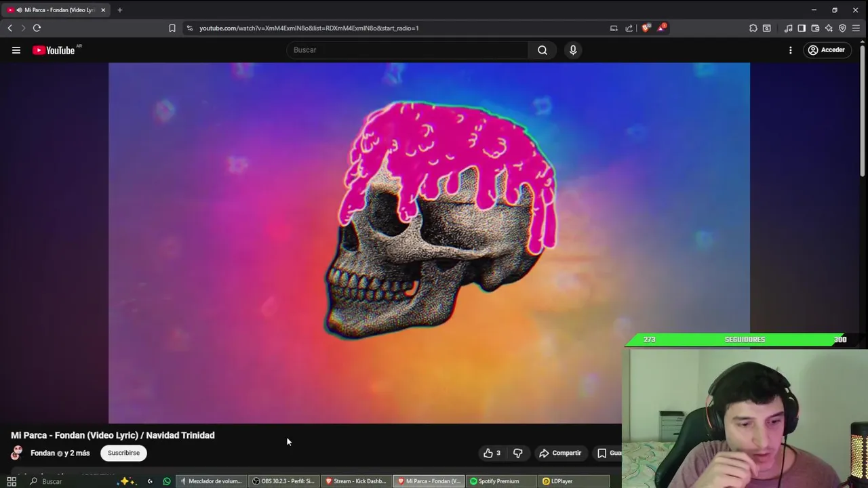
Task: Switch to LDPlayer taskbar window
Action: pyautogui.click(x=574, y=481)
